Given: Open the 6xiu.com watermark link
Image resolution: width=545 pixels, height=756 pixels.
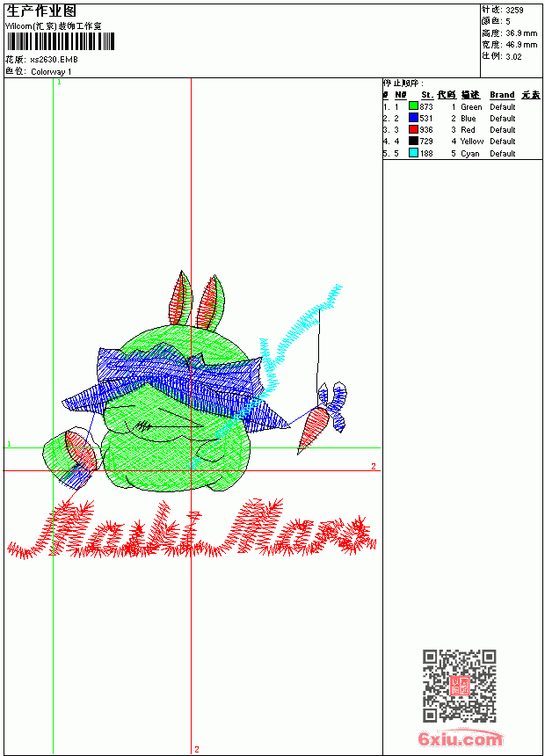Looking at the screenshot, I should (x=461, y=738).
